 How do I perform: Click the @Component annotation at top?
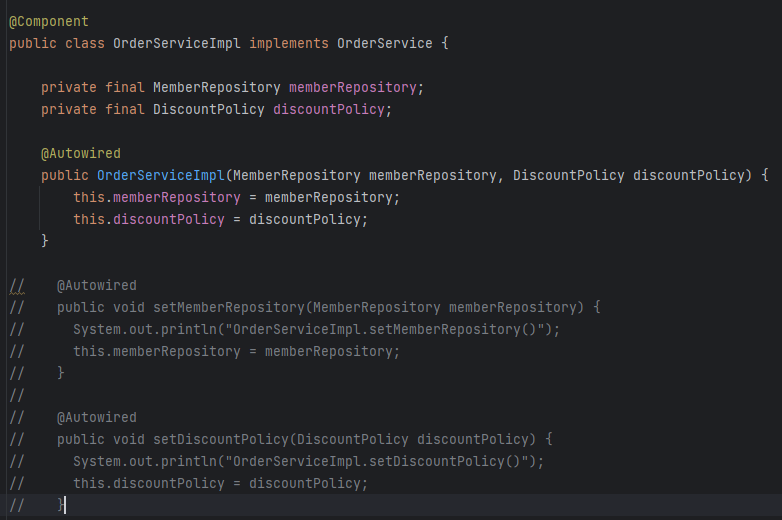49,21
